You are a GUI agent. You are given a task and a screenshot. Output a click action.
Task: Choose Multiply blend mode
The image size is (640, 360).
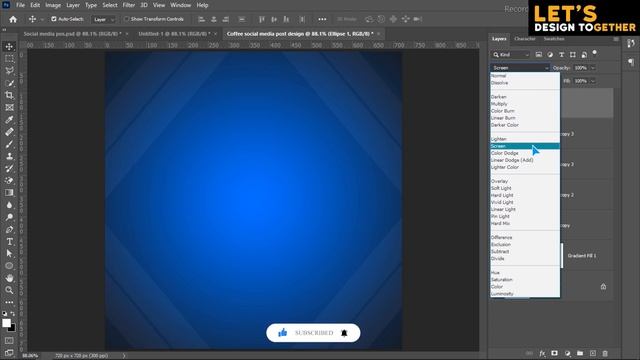pos(525,104)
